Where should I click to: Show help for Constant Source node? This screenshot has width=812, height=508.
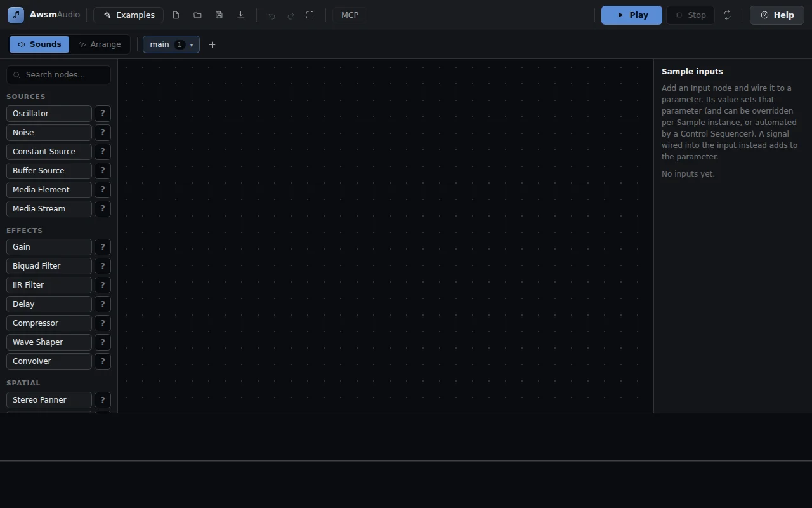(x=102, y=152)
